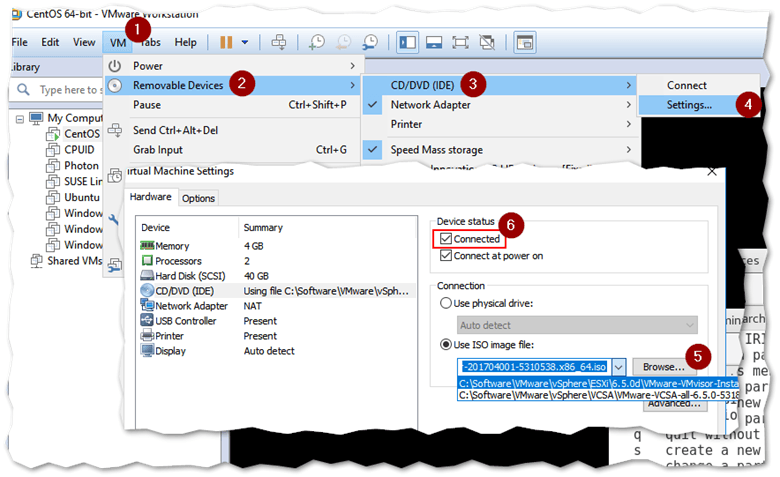780x477 pixels.
Task: Select the Network Adapter device icon
Action: [147, 305]
